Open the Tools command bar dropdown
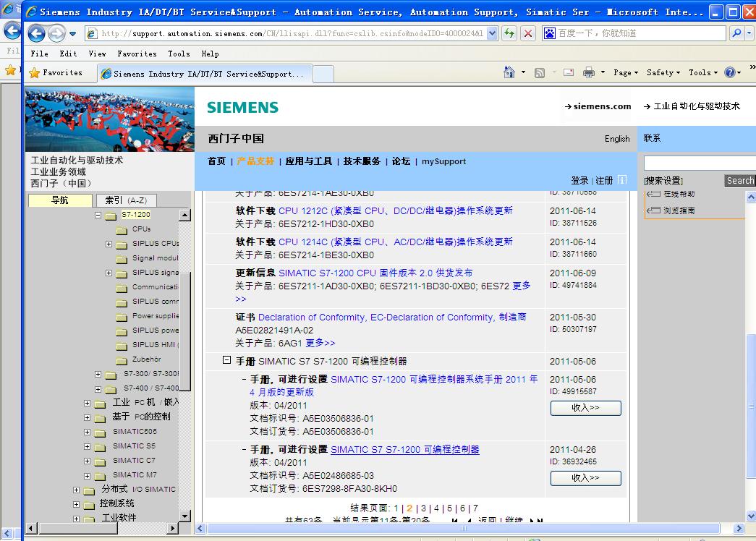 (x=703, y=72)
